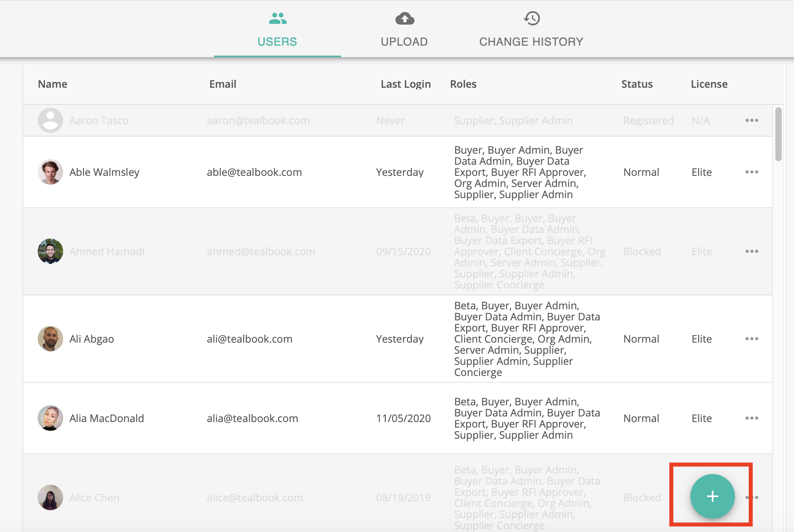Select the Alia MacDonald user row name
794x532 pixels.
[x=106, y=418]
